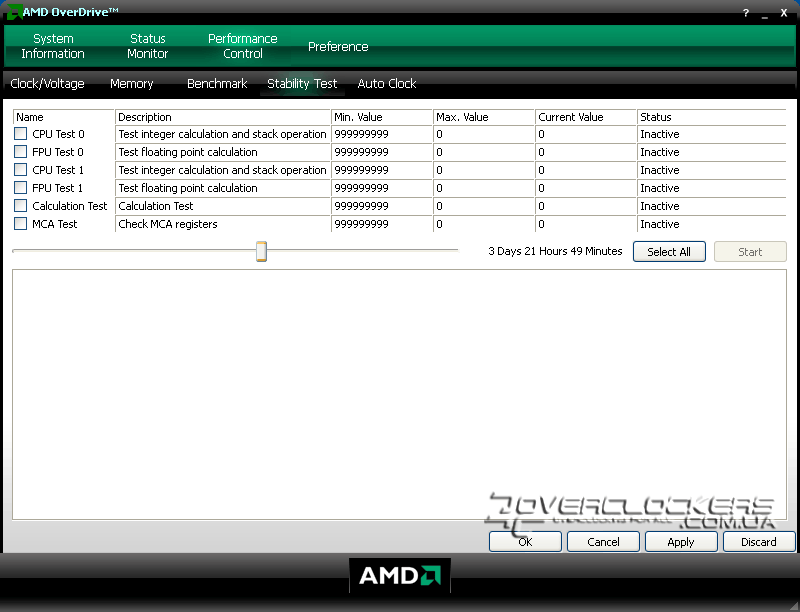Click CPU Test 1 integer calculation description
The image size is (800, 612).
point(222,170)
